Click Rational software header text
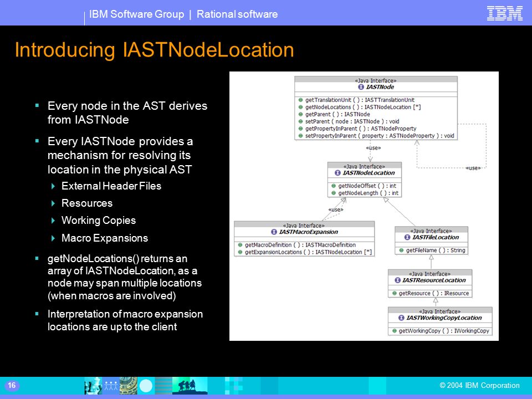 237,14
